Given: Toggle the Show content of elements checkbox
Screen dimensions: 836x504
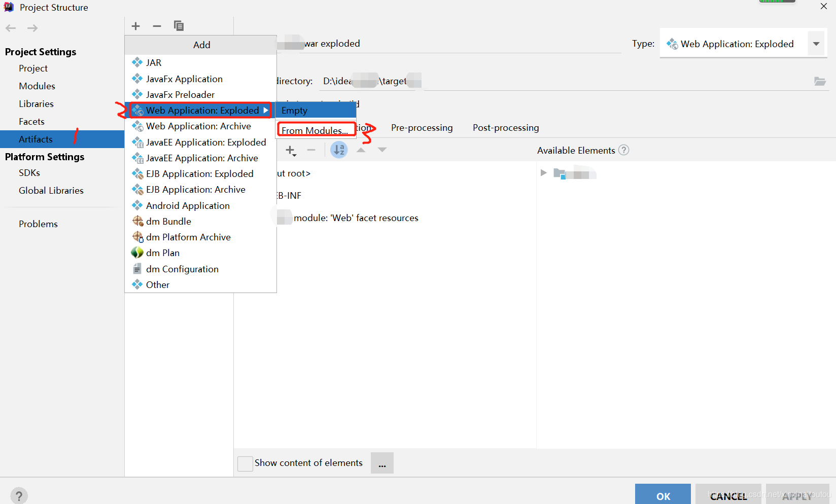Looking at the screenshot, I should (x=245, y=463).
